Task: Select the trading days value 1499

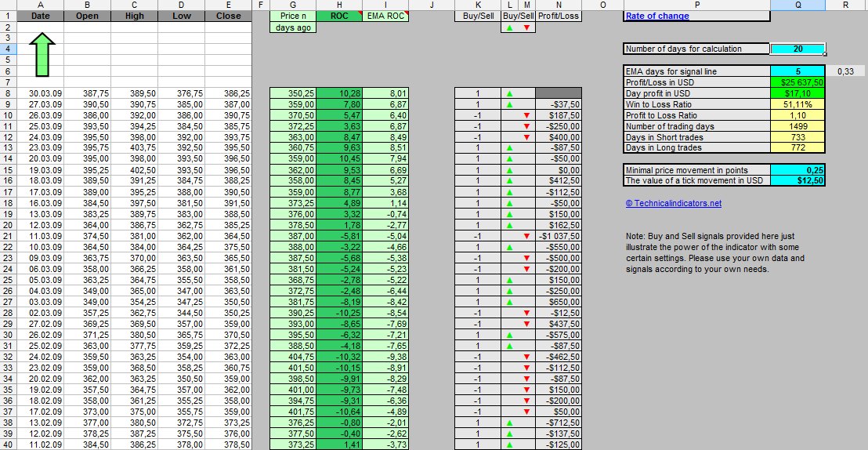Action: [x=797, y=126]
